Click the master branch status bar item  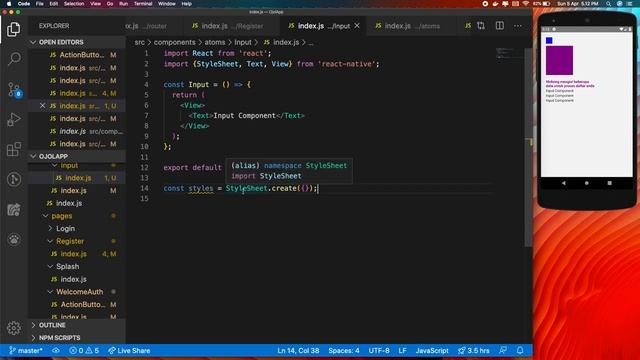(26, 351)
